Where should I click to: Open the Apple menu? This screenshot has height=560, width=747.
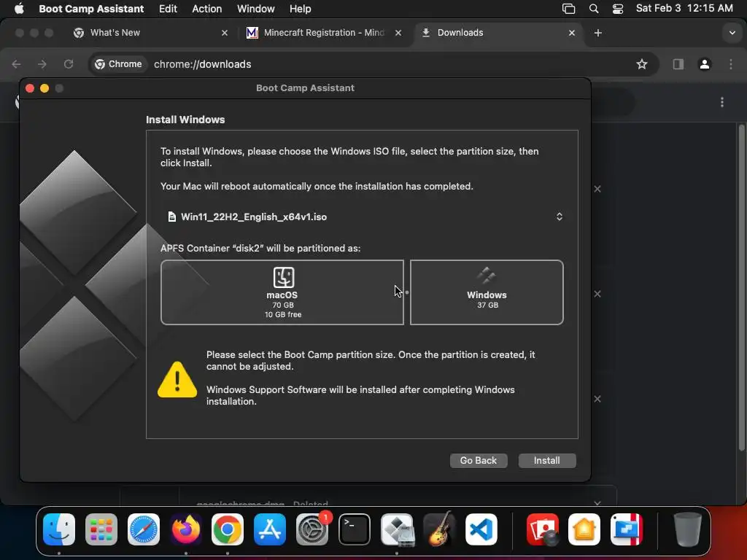tap(19, 9)
